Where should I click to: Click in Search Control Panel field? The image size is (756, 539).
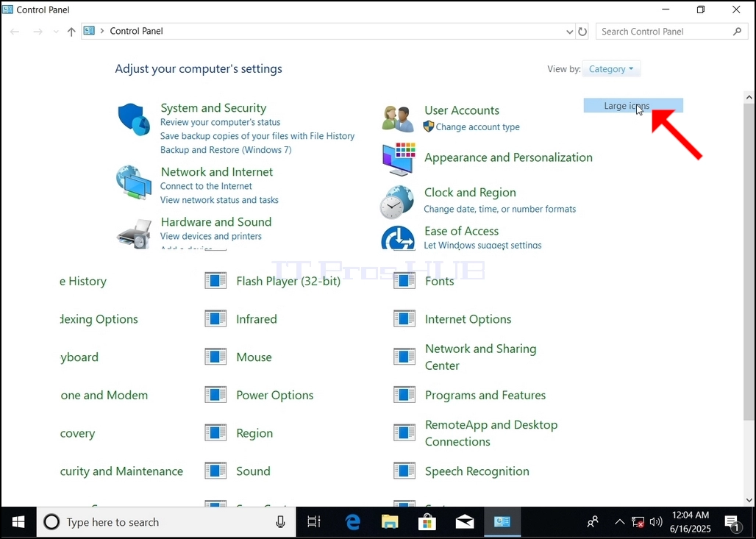671,32
